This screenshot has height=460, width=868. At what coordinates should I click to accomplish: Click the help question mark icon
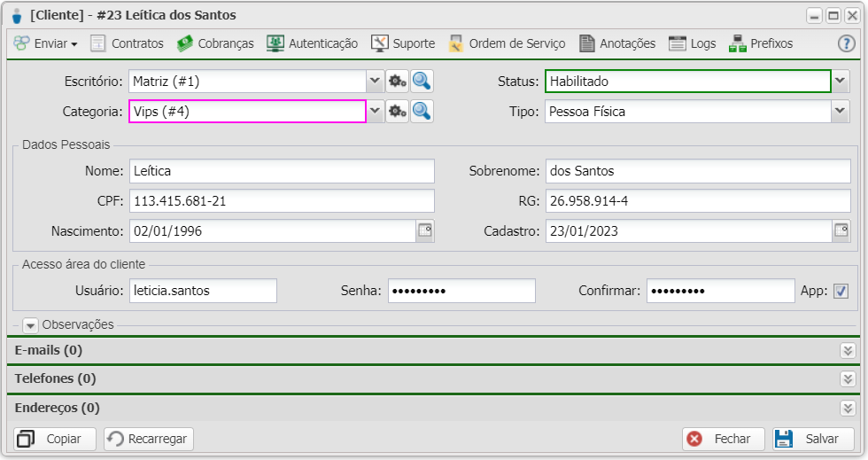point(846,43)
